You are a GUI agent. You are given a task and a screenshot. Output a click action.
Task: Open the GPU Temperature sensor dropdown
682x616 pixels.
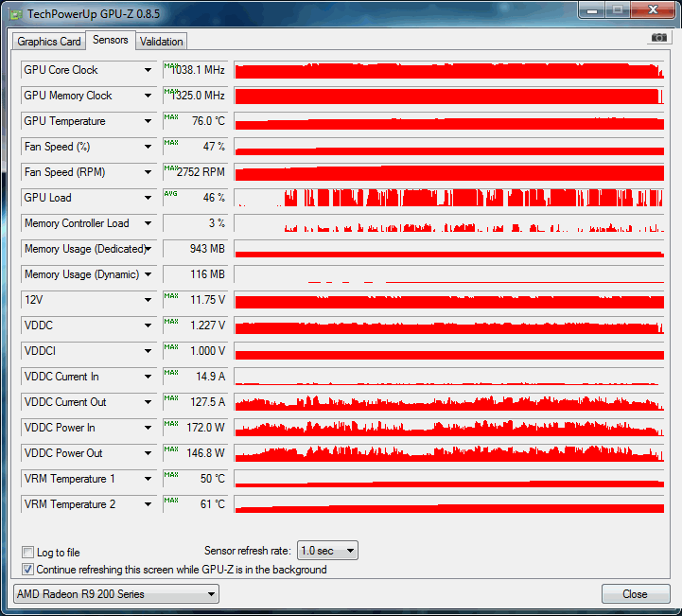click(x=148, y=121)
